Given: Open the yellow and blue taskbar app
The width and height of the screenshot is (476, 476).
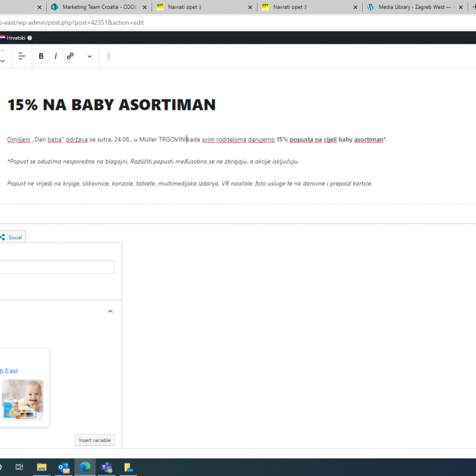Looking at the screenshot, I should 128,467.
